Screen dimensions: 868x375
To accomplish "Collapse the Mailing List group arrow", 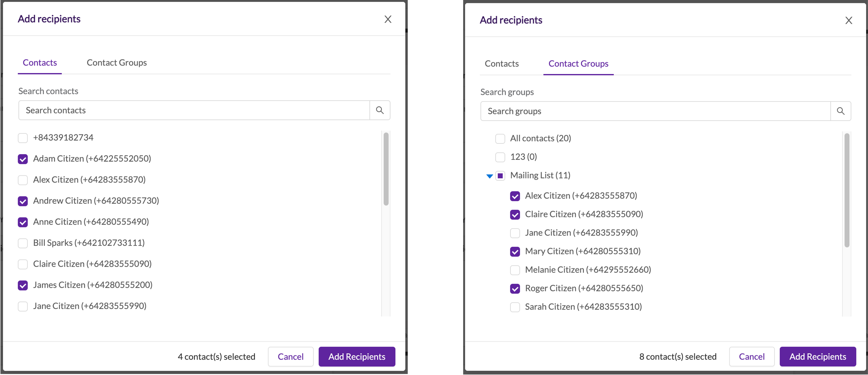I will [490, 176].
